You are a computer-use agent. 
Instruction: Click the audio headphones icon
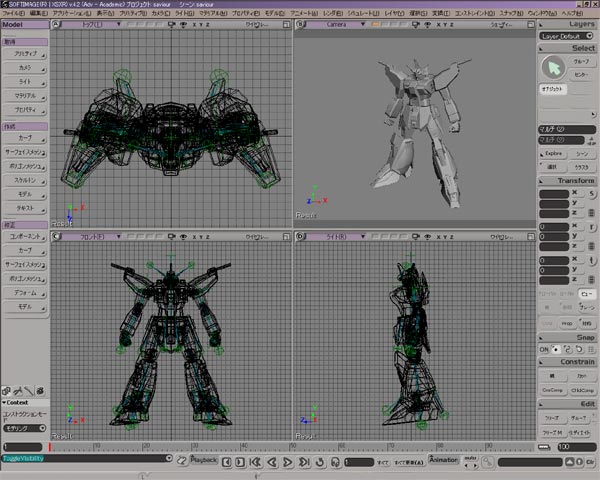click(336, 462)
